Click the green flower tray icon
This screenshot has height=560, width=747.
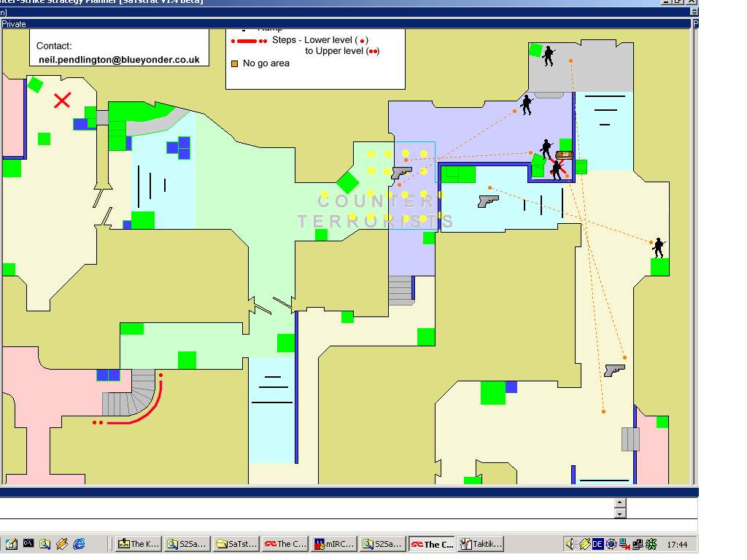click(651, 544)
